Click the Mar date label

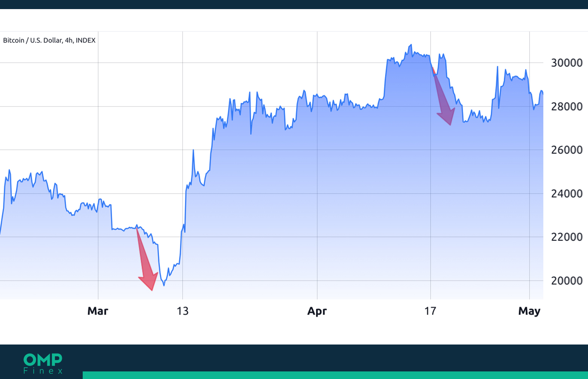[x=98, y=311]
